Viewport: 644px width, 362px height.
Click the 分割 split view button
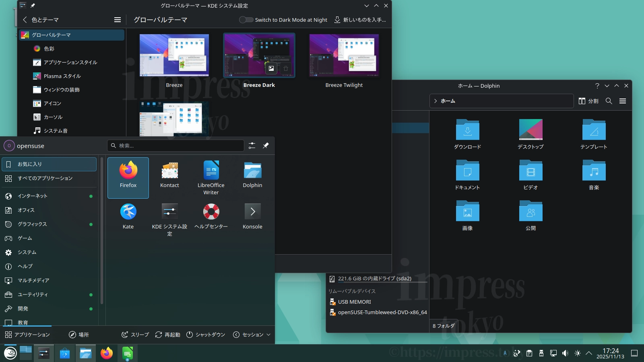[588, 101]
